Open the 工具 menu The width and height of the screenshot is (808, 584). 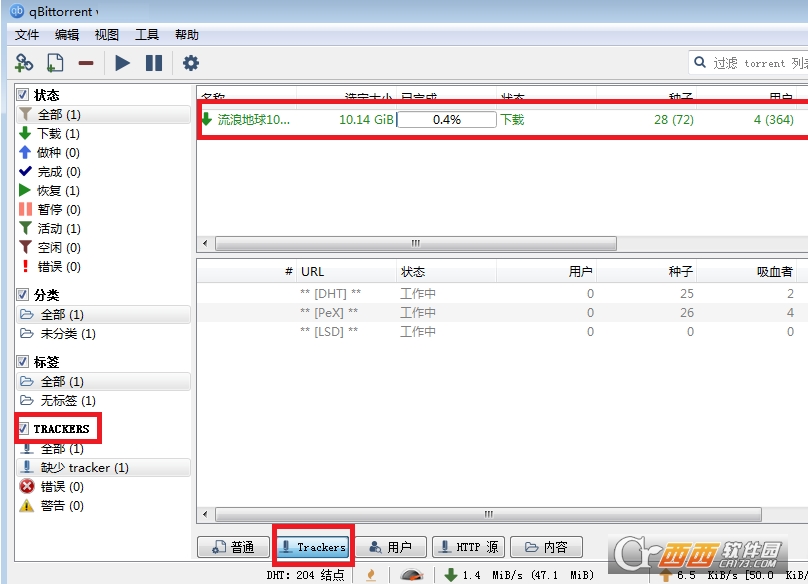pyautogui.click(x=147, y=35)
